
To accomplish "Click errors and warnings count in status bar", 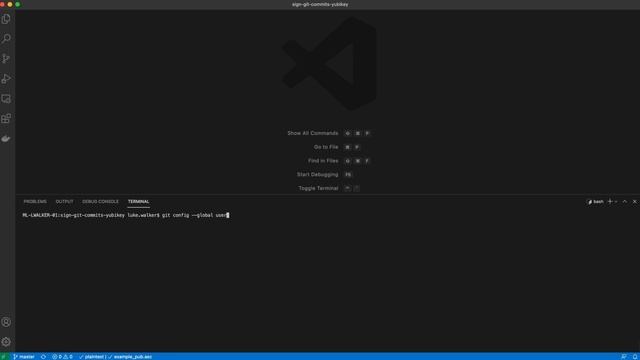I will click(62, 357).
